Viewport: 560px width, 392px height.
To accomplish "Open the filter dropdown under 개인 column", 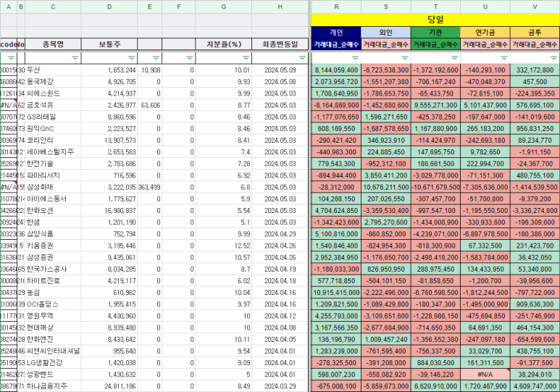I will coord(355,58).
